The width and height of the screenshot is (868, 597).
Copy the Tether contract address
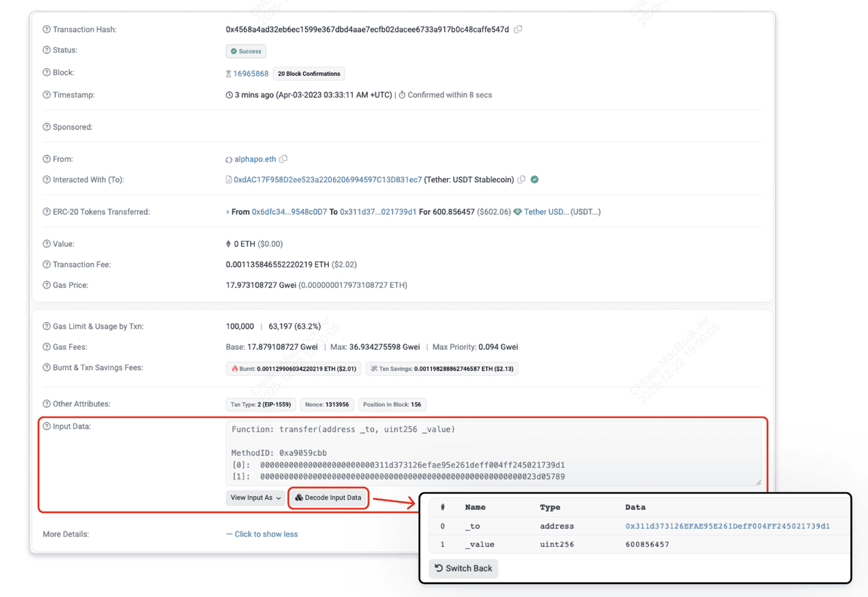click(x=521, y=180)
